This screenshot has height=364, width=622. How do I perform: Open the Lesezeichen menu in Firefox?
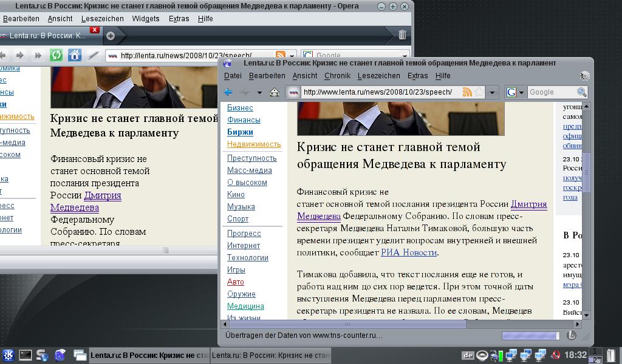379,76
